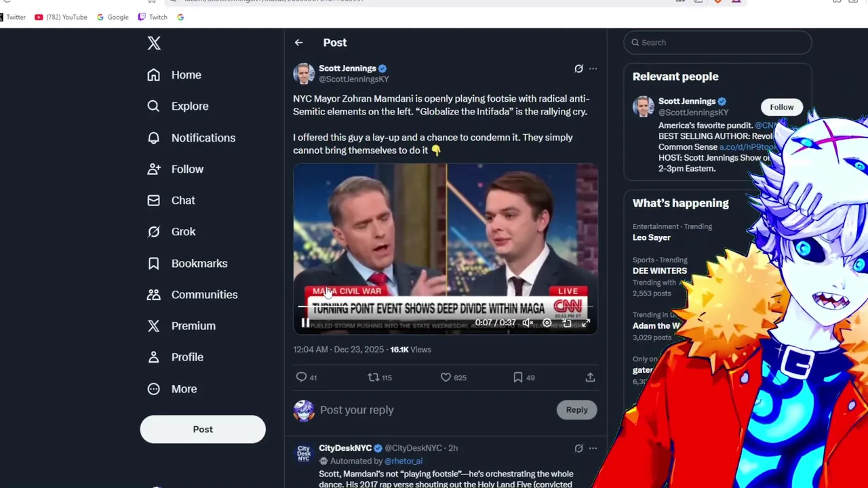Click the X logo icon
The image size is (868, 488).
point(154,43)
